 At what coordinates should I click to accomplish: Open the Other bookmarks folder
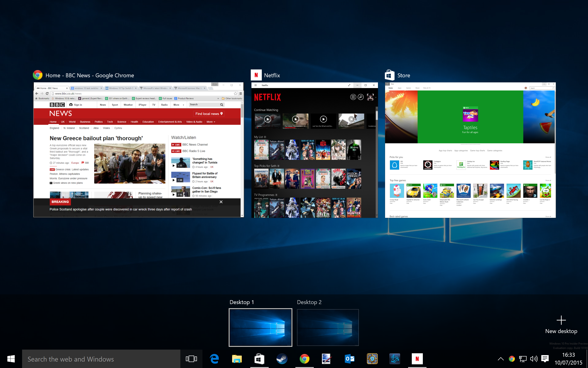click(x=232, y=98)
